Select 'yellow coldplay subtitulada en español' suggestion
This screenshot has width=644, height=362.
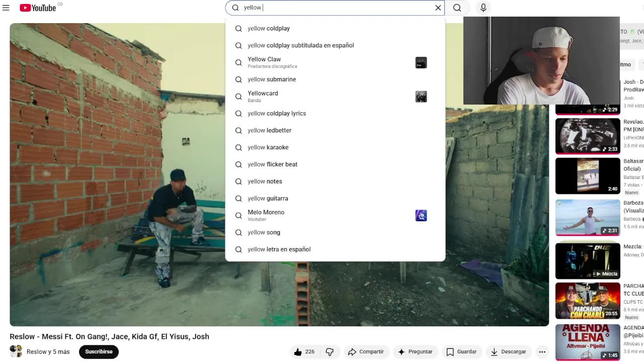(335, 45)
